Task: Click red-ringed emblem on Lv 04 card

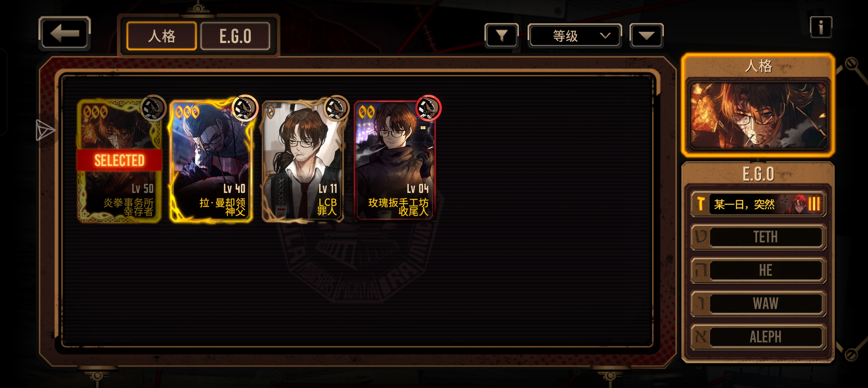Action: click(428, 108)
